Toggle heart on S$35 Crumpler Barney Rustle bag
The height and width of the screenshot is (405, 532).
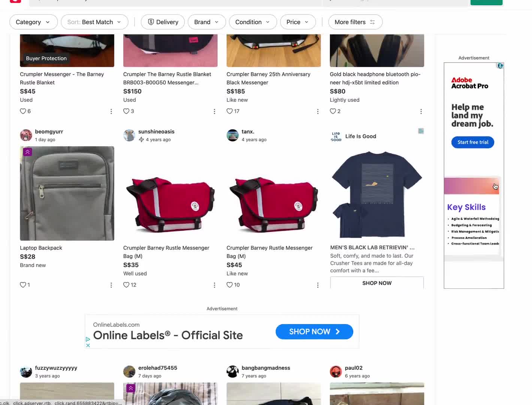[126, 285]
